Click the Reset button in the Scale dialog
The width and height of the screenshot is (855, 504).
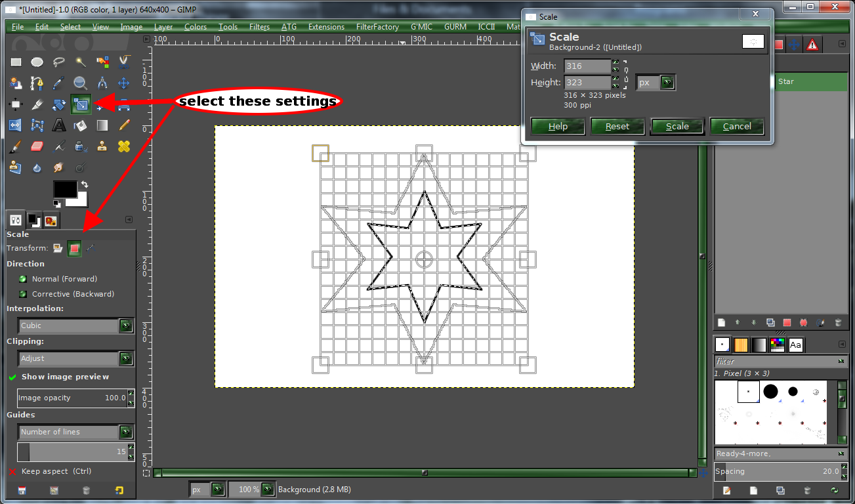point(617,126)
